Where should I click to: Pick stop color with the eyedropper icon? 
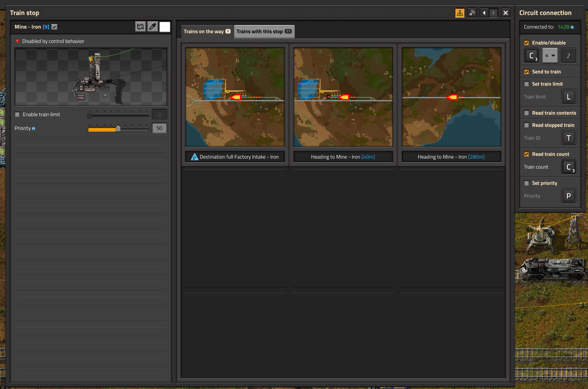152,27
